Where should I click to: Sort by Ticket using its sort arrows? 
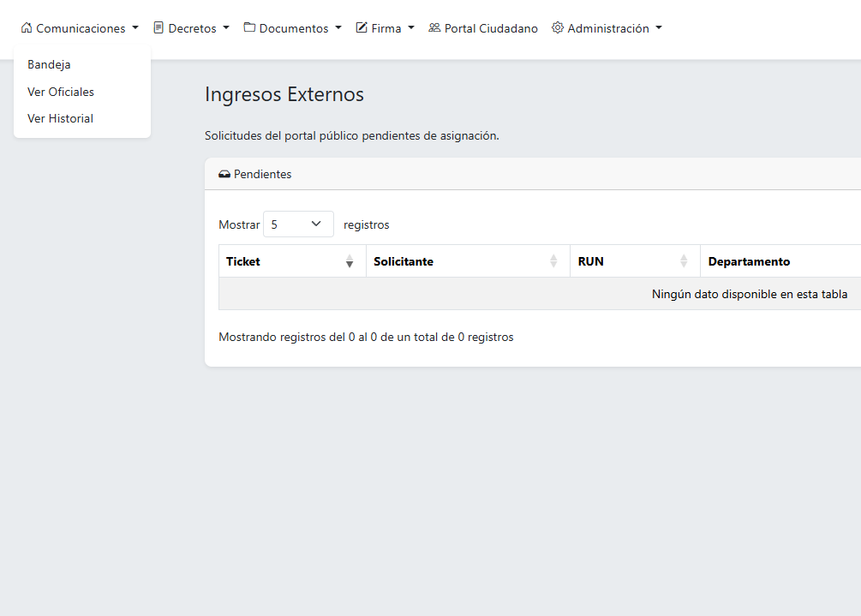pos(350,261)
